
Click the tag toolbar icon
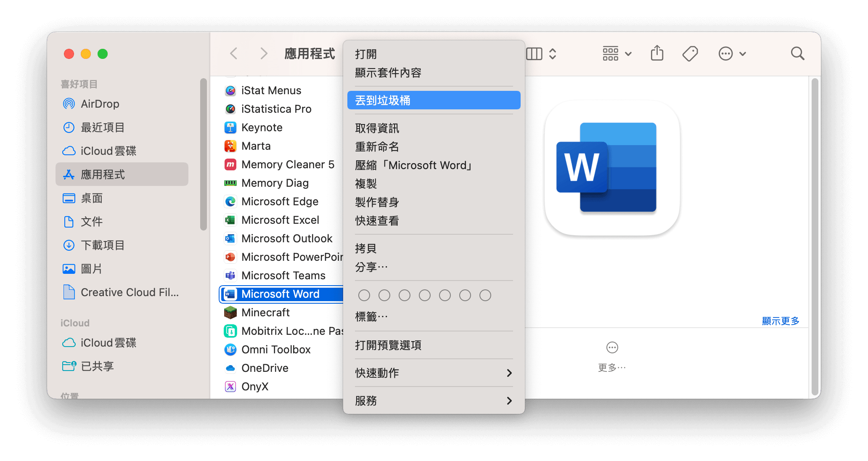(690, 54)
